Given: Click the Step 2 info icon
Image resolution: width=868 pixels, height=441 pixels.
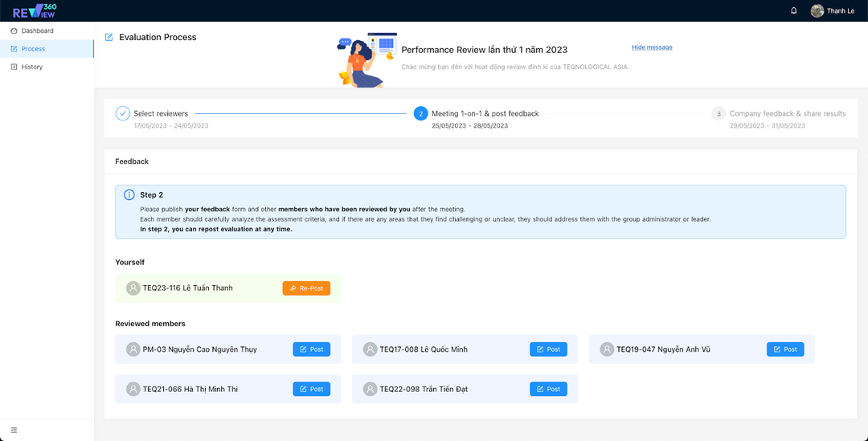Looking at the screenshot, I should point(129,194).
